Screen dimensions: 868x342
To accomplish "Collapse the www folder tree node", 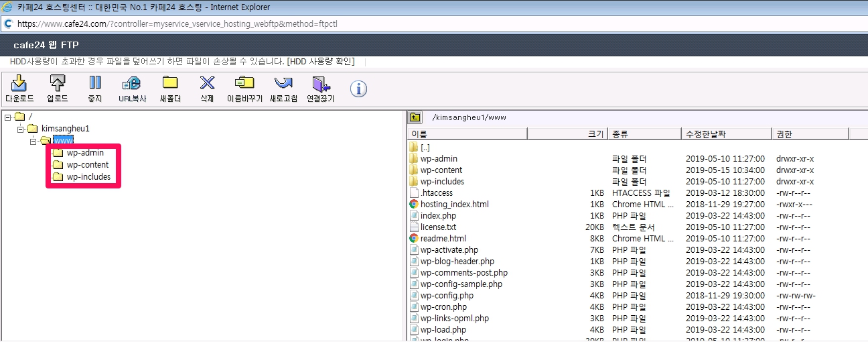I will (x=33, y=141).
